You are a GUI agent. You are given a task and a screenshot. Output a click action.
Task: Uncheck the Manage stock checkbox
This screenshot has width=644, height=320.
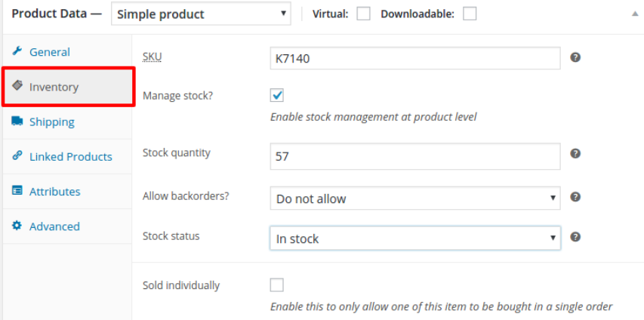[277, 95]
